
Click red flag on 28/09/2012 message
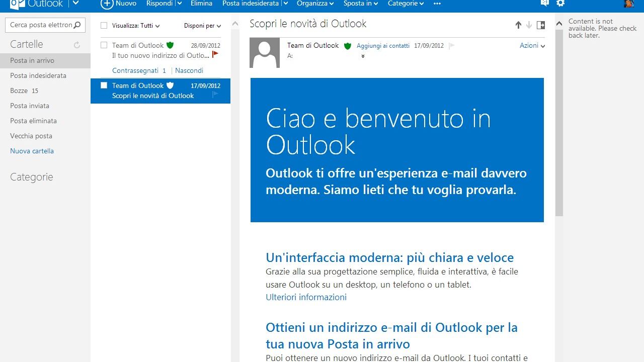click(x=215, y=54)
